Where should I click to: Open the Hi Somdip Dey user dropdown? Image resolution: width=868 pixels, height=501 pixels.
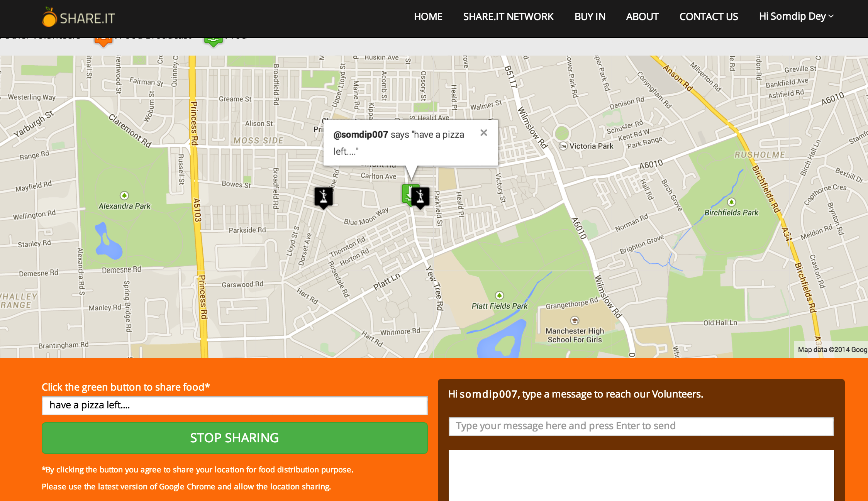coord(796,17)
